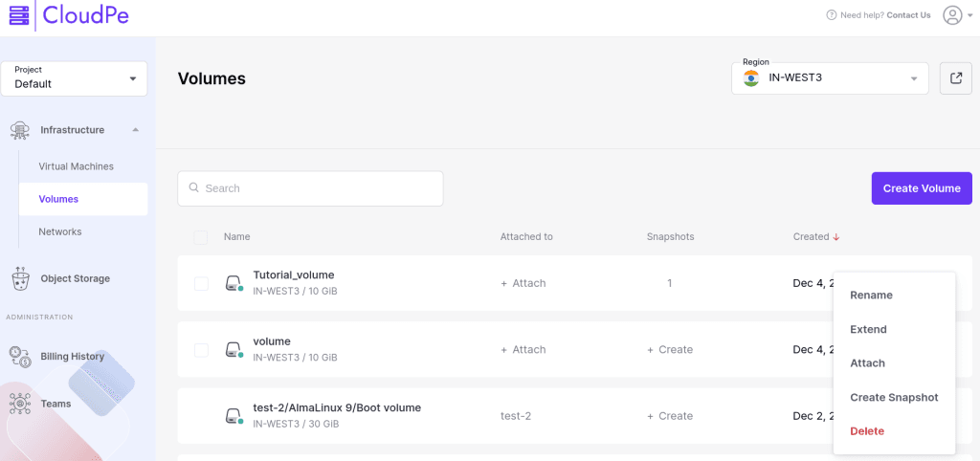Screen dimensions: 980x461
Task: Choose Create Snapshot in the context menu
Action: tap(894, 397)
